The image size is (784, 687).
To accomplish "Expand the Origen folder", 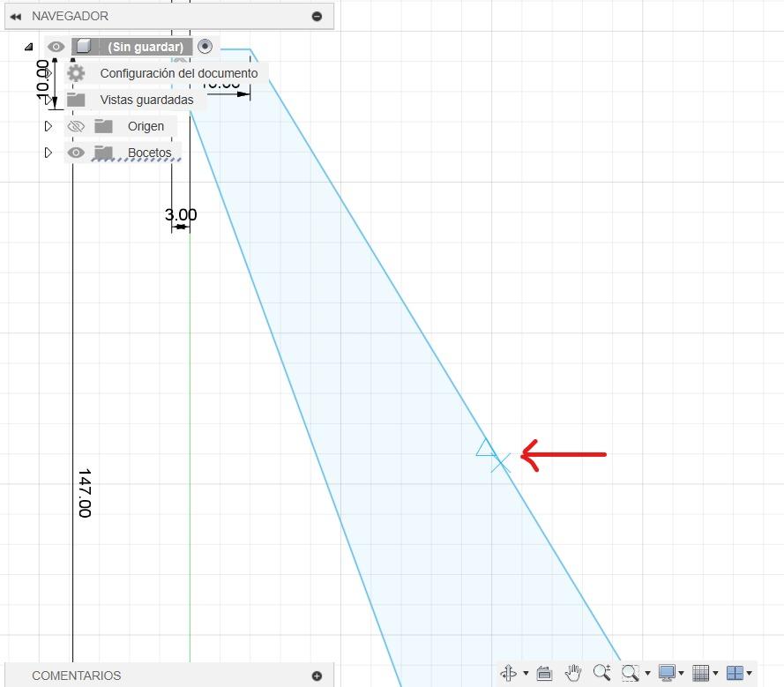I will (x=48, y=126).
